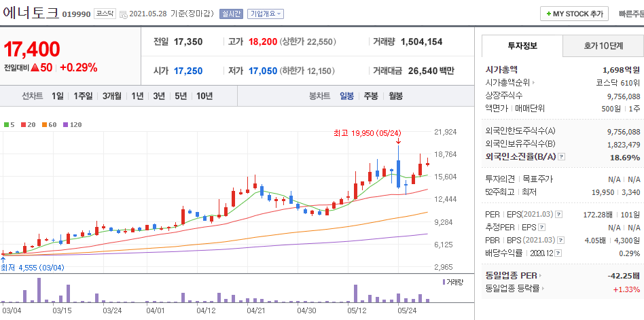The width and height of the screenshot is (644, 320).
Task: Click 거래대금 value 26,540 백만
Action: click(431, 71)
